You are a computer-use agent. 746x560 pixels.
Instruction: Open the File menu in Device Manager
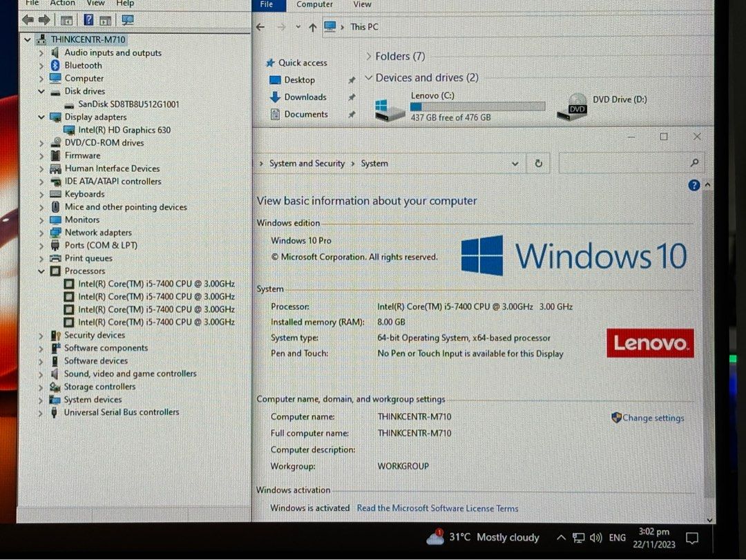click(32, 3)
